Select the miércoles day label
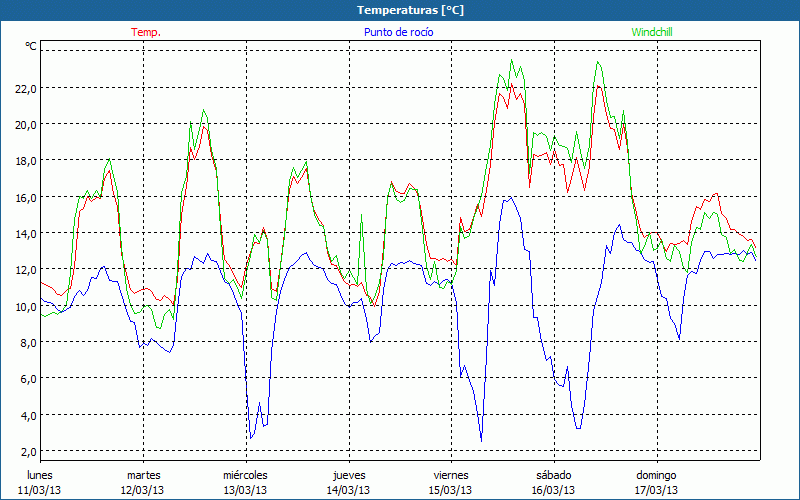The width and height of the screenshot is (800, 500). 245,475
